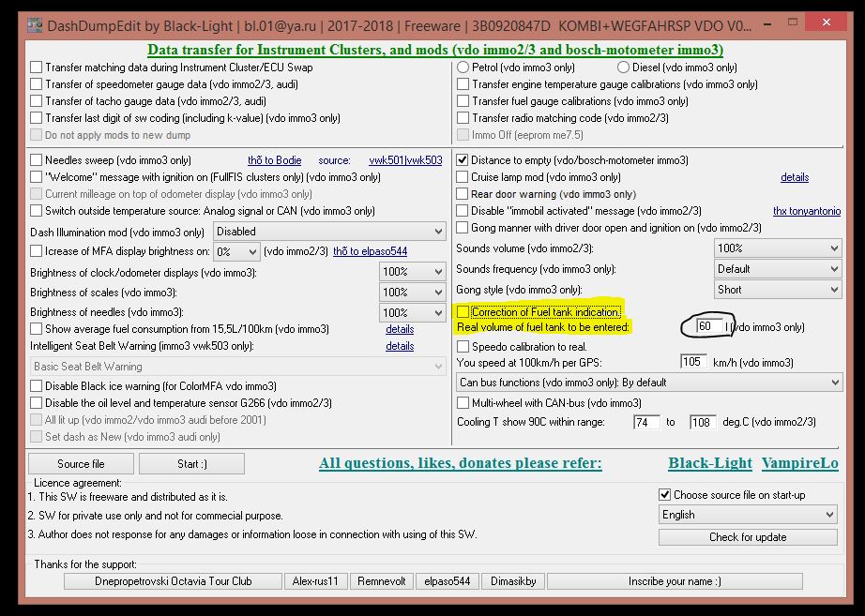Image resolution: width=865 pixels, height=616 pixels.
Task: Click the elpaso544 supporter button
Action: tap(448, 581)
